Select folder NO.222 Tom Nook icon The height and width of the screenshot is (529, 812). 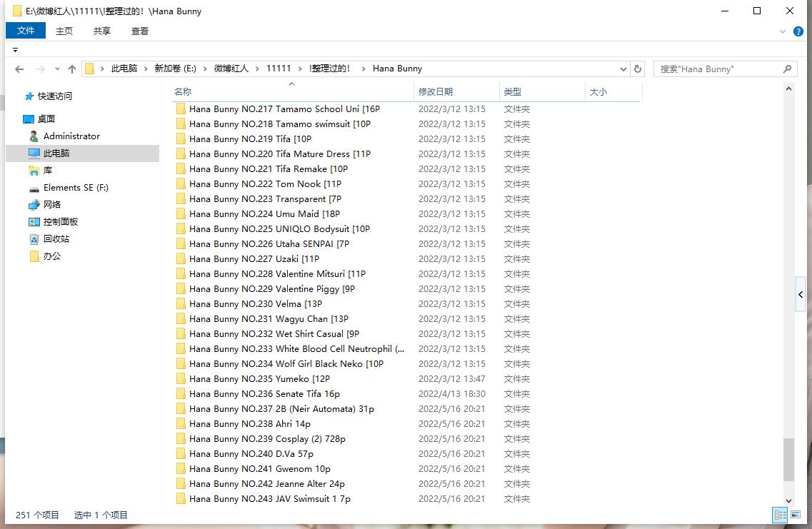click(181, 183)
